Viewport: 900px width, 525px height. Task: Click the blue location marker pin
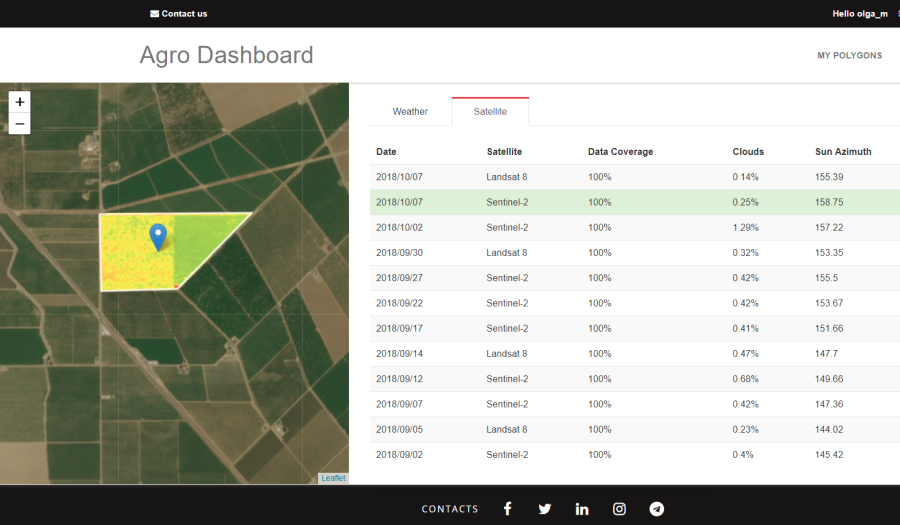(x=158, y=238)
